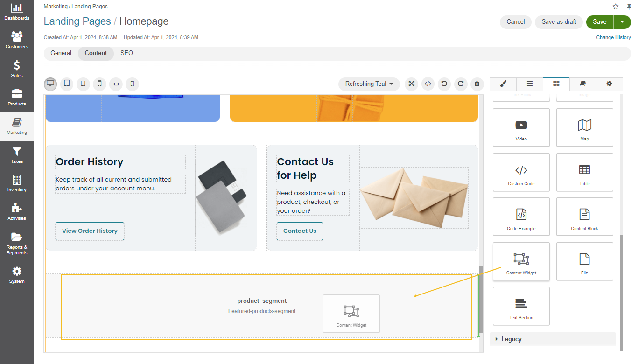The image size is (631, 364).
Task: Choose the Custom Code block
Action: click(521, 173)
